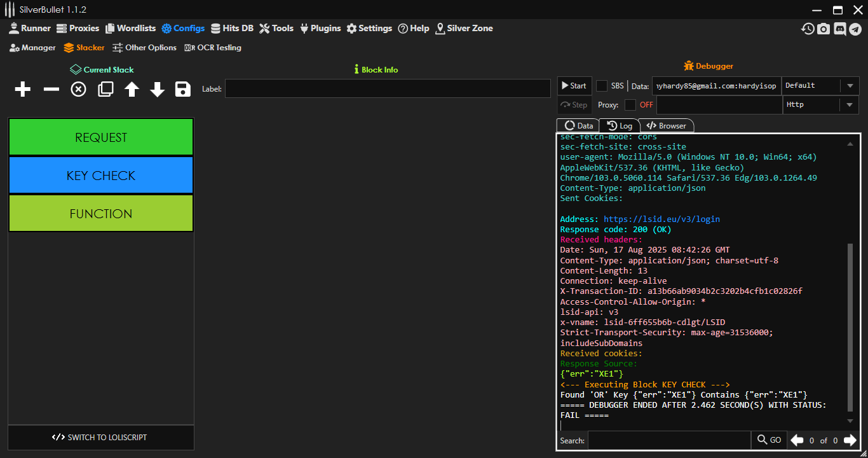
Task: Save the config with the floppy icon
Action: pos(183,90)
